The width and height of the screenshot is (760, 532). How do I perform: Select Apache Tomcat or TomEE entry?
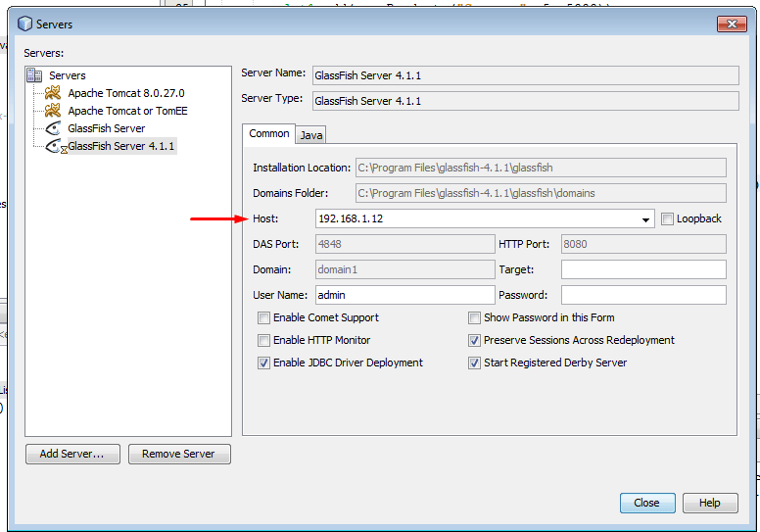[x=127, y=111]
